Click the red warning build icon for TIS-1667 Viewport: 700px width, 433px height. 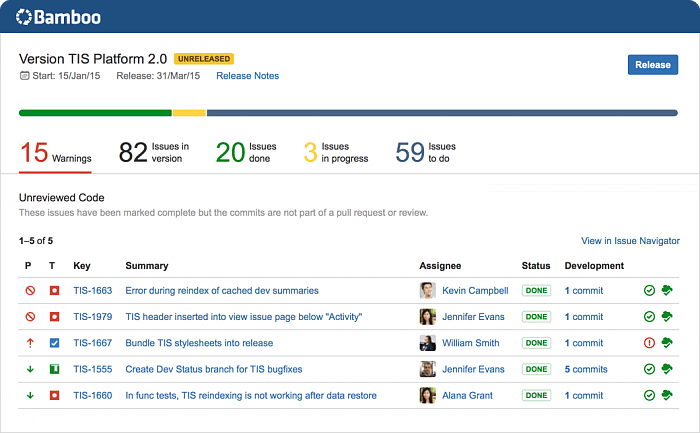649,343
